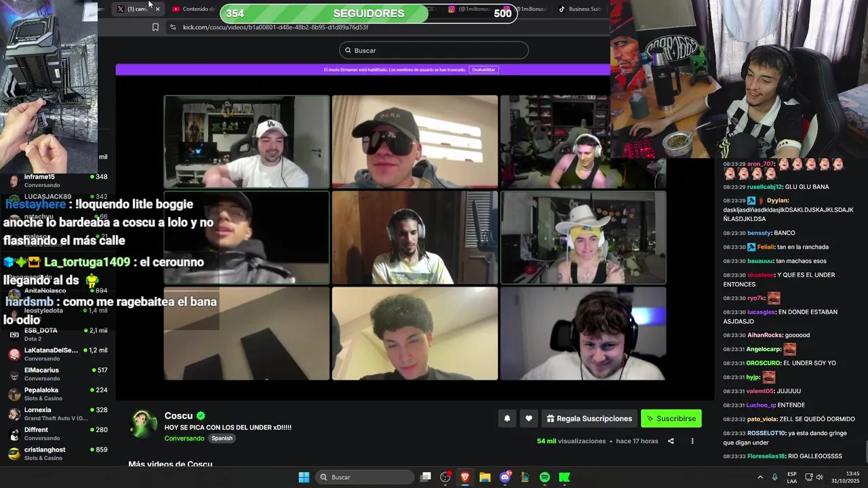Click the kick.com URL in the address bar
The width and height of the screenshot is (868, 488).
(x=275, y=27)
